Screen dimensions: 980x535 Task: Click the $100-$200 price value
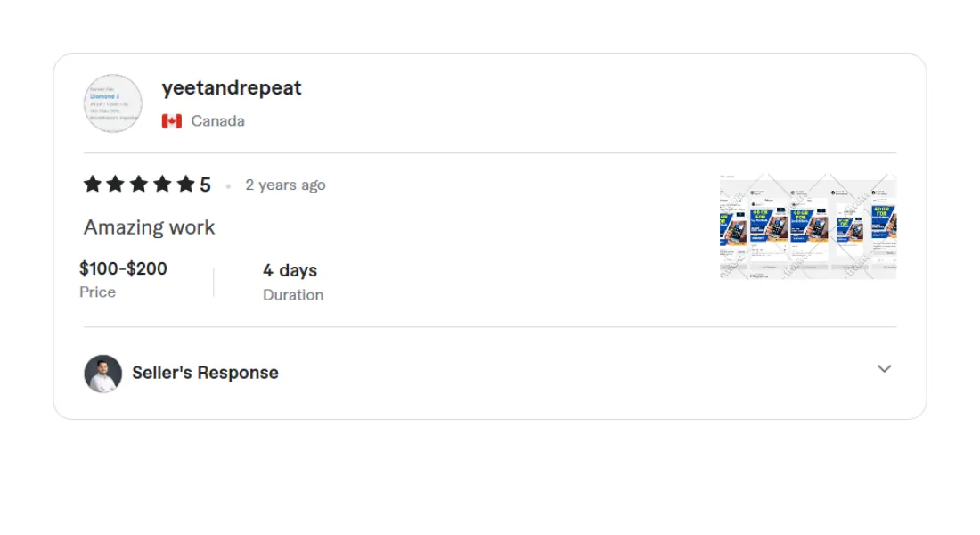tap(123, 268)
